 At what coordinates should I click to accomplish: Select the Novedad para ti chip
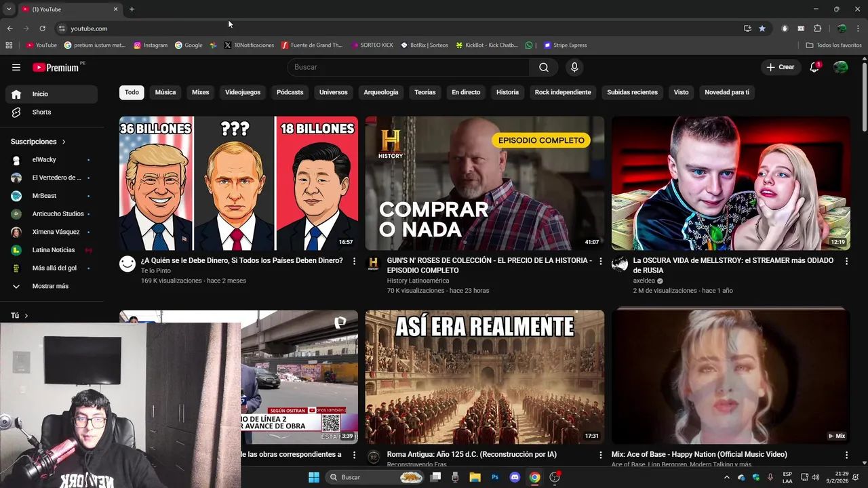pos(727,92)
